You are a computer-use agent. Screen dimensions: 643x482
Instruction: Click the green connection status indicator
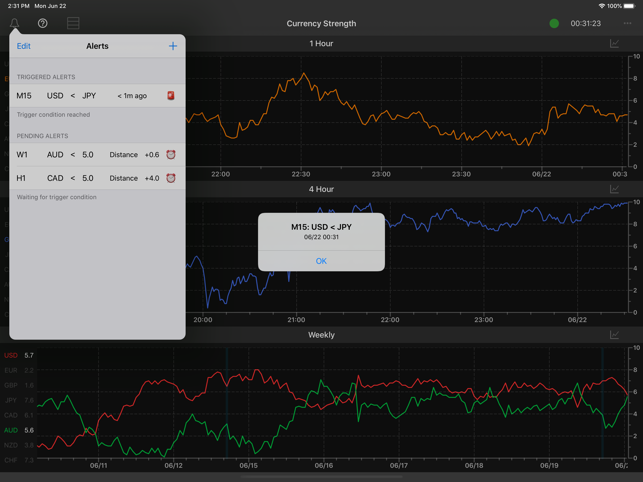click(x=554, y=23)
